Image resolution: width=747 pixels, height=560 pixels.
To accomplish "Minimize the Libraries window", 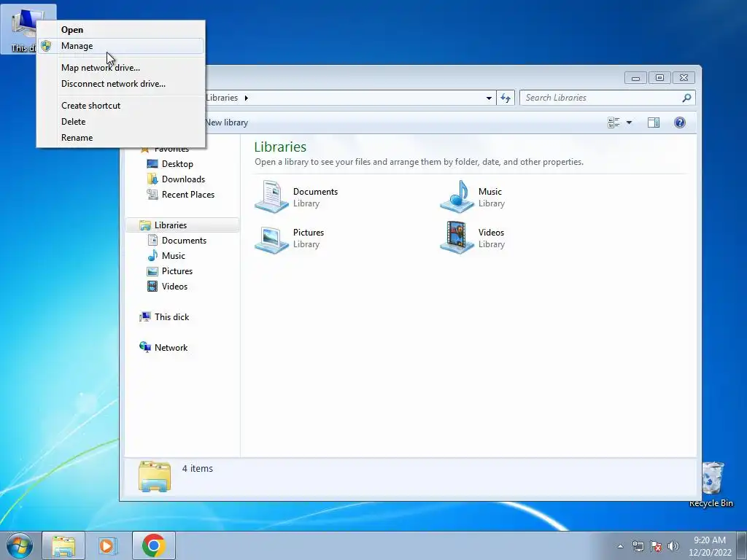I will [x=635, y=77].
